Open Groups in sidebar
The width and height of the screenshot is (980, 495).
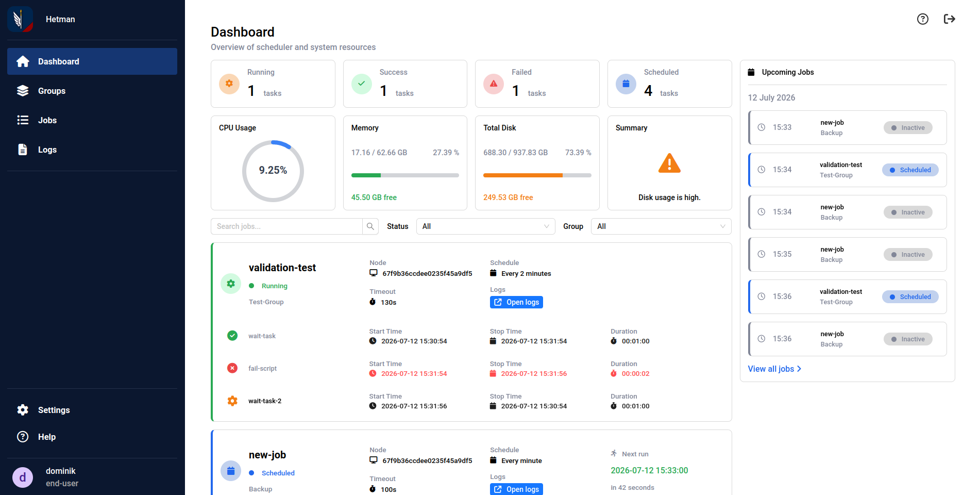pos(92,91)
